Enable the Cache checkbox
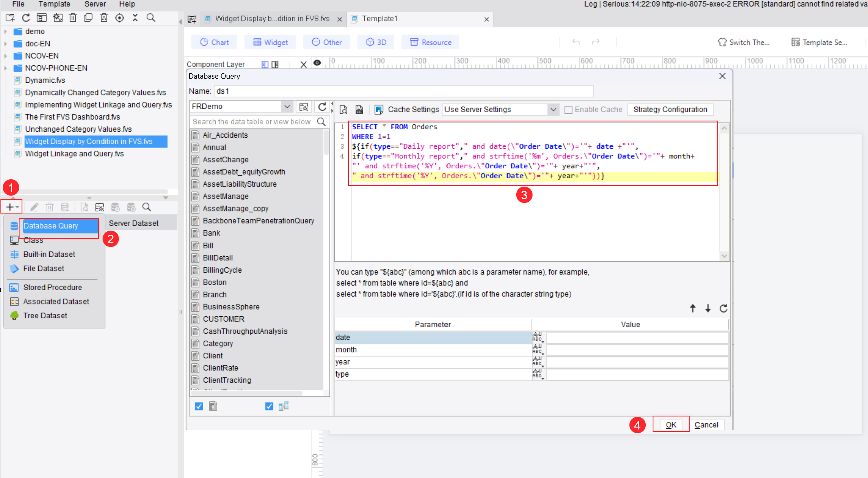Screen dimensions: 868x478 pos(568,110)
